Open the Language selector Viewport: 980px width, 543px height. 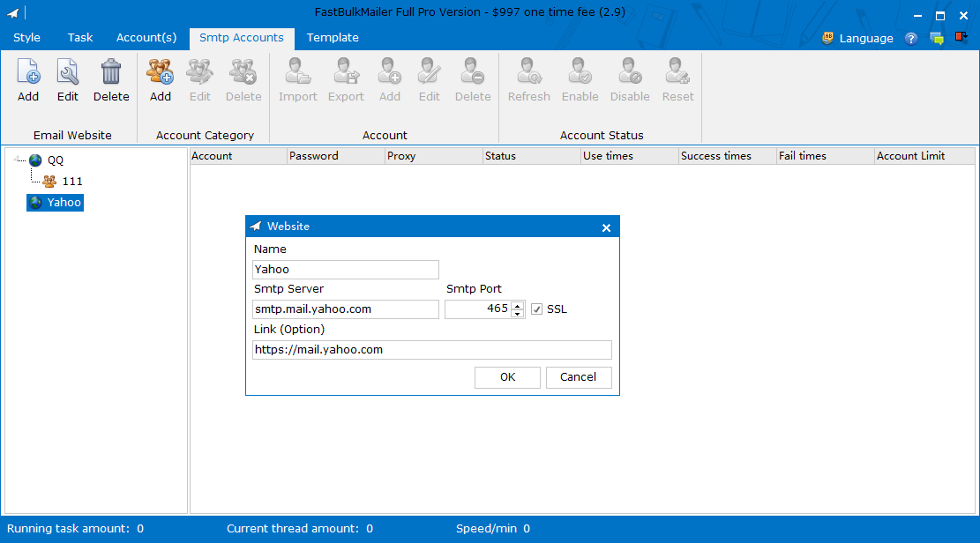coord(857,38)
